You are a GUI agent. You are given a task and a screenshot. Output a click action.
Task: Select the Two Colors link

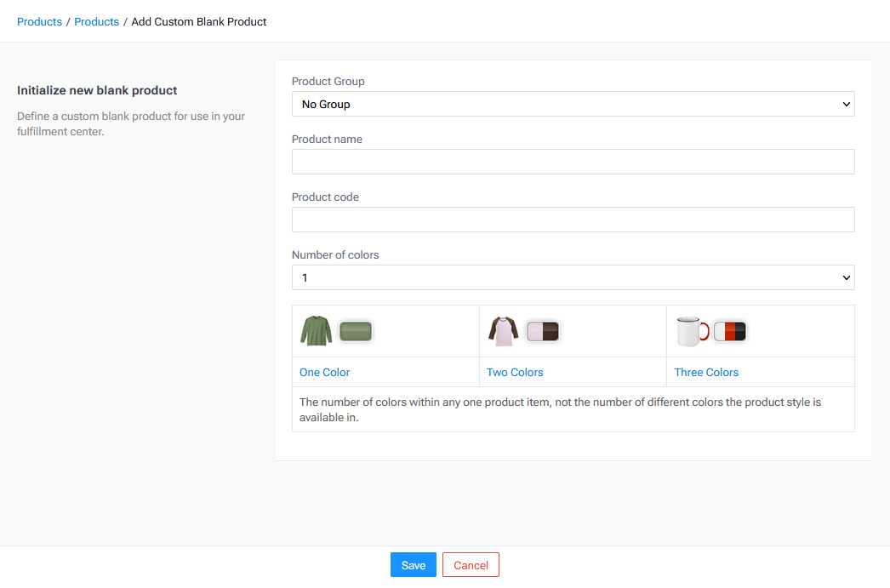tap(515, 372)
